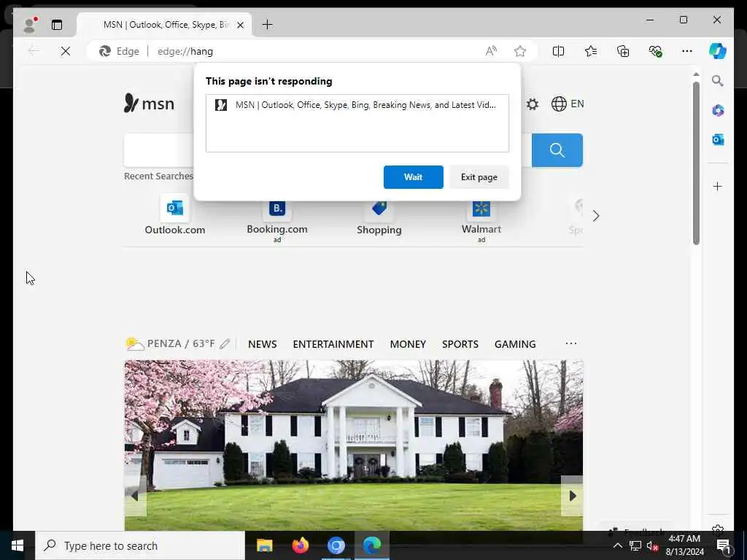Screen dimensions: 747x560
Task: Switch to MONEY section
Action: (408, 344)
